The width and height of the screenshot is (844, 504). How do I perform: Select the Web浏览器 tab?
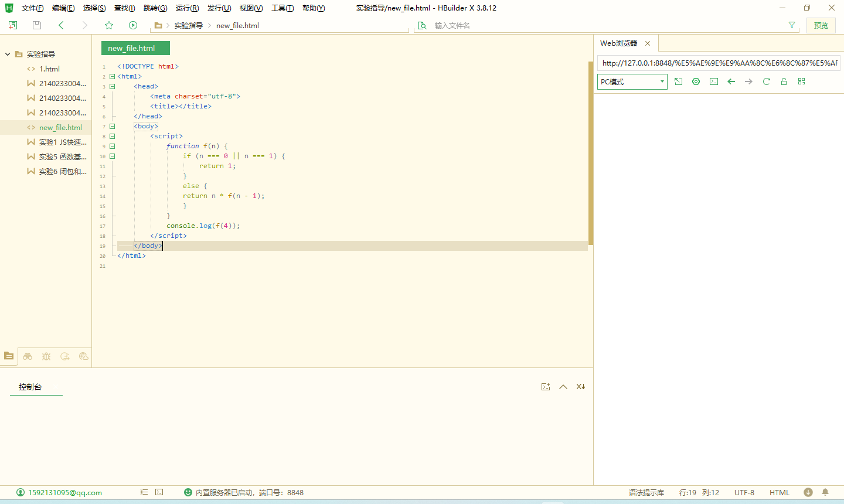[x=618, y=43]
